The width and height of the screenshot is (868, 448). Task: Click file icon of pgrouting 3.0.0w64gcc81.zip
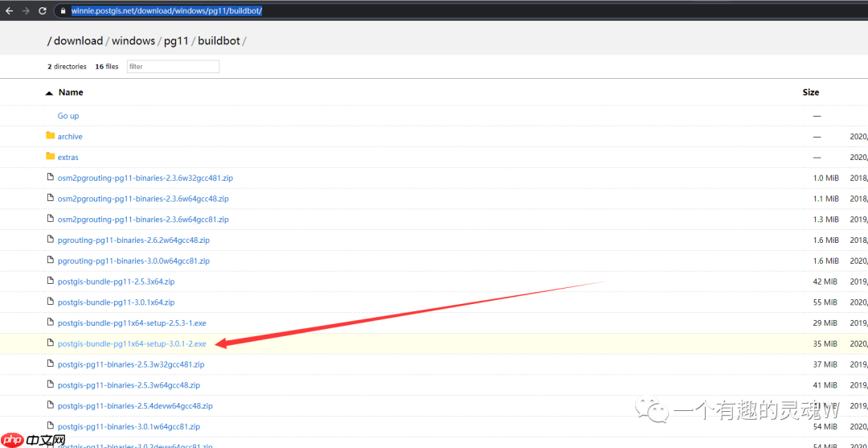pyautogui.click(x=51, y=261)
